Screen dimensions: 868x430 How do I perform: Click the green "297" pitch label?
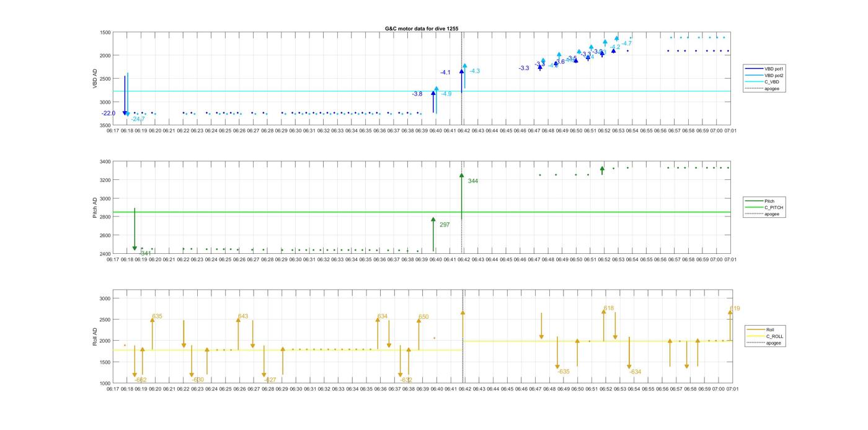[445, 225]
